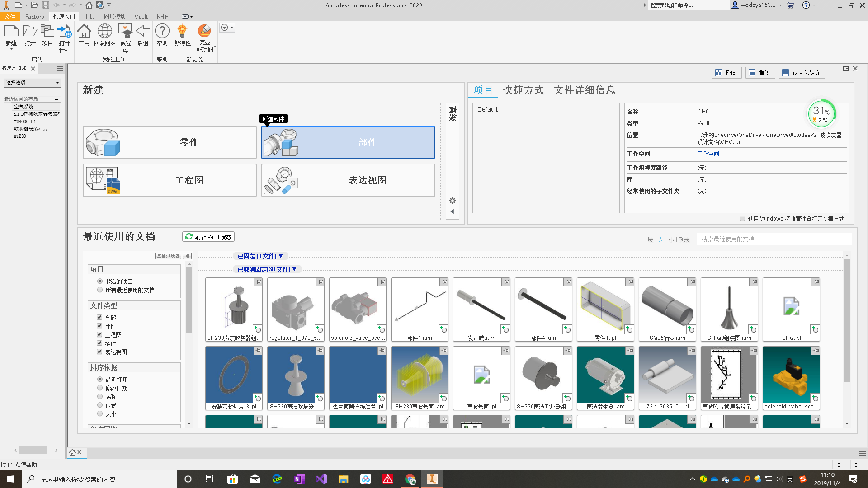Open 选择选项 dropdown in browser panel

[x=32, y=83]
